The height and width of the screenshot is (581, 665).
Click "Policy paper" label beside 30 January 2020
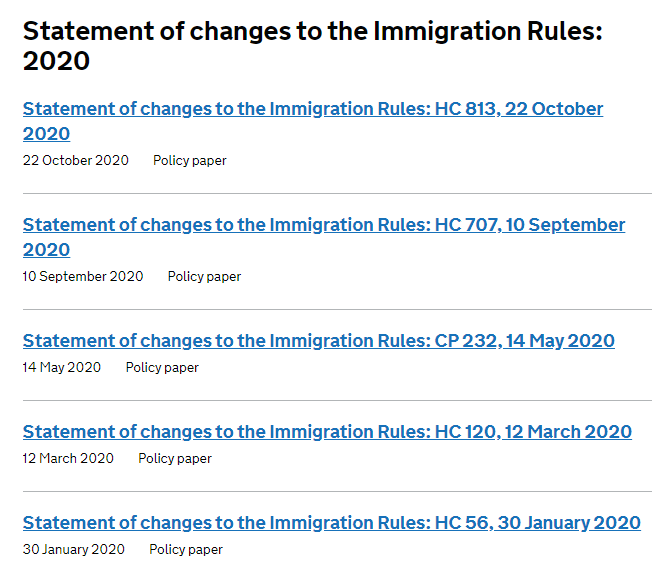(x=186, y=549)
